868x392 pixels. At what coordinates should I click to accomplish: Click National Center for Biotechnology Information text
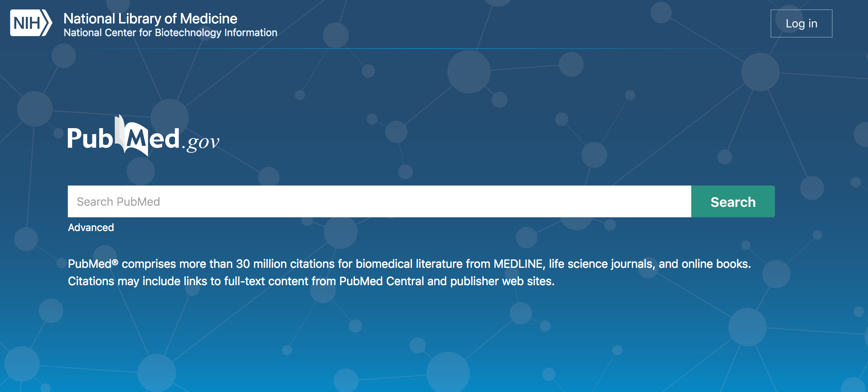170,33
